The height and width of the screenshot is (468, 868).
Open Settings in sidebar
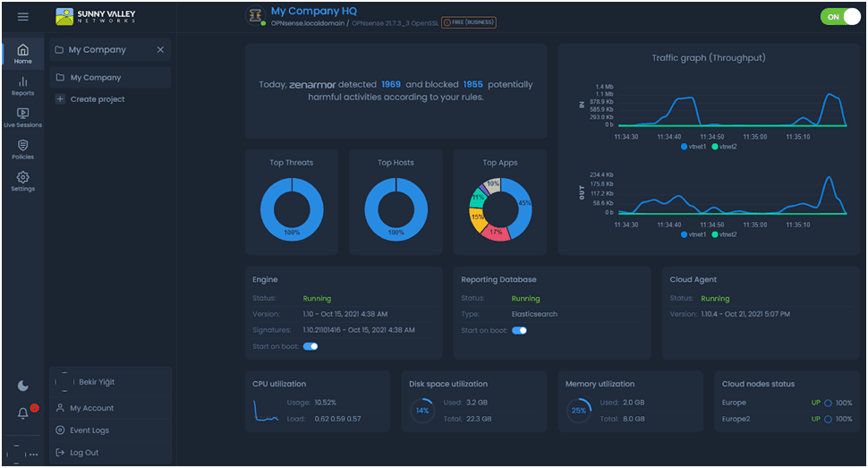pos(22,182)
